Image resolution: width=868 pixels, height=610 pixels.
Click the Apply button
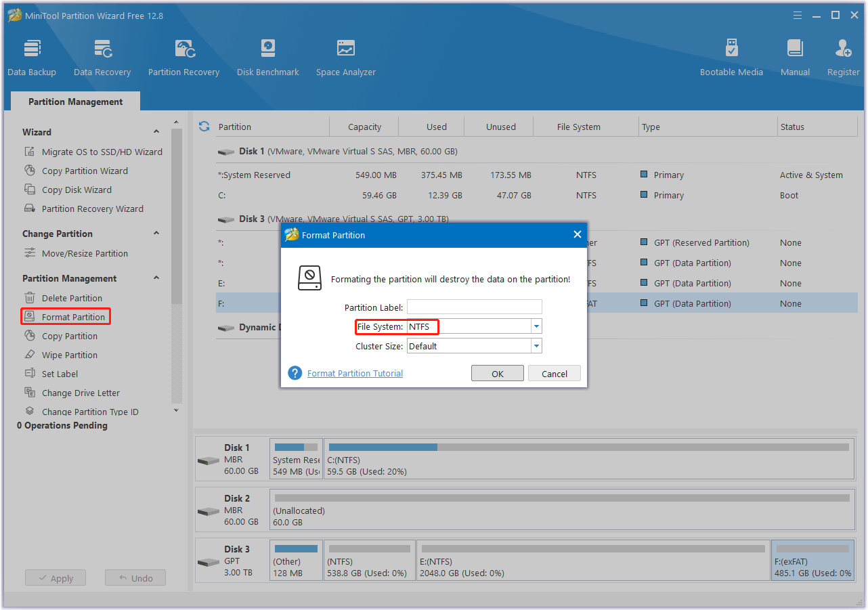click(56, 578)
